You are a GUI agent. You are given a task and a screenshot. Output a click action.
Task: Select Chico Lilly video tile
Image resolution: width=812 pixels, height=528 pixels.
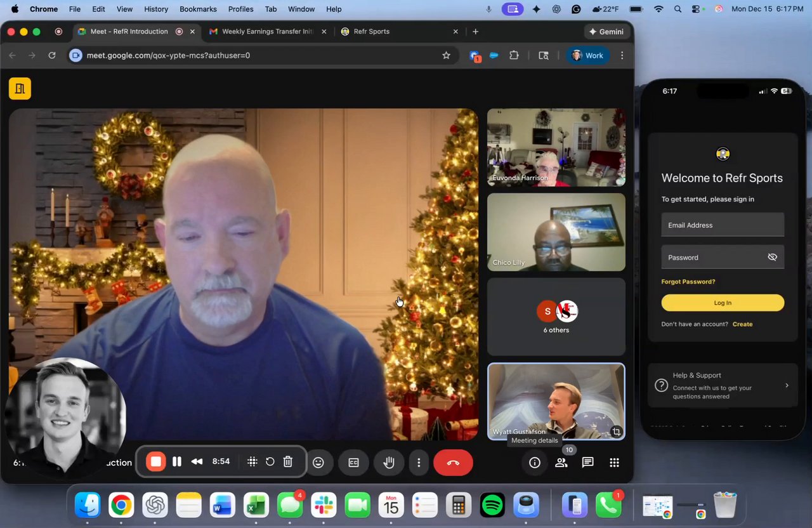(556, 232)
